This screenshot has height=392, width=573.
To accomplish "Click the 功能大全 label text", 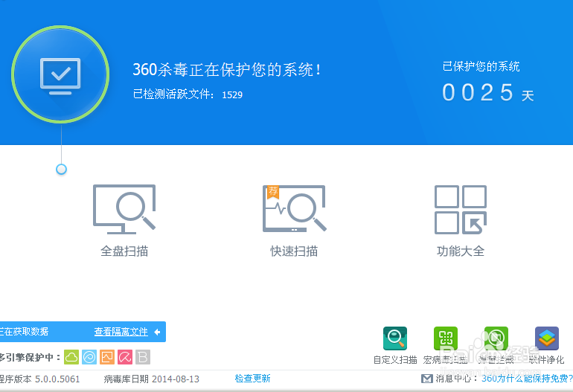I will point(461,251).
